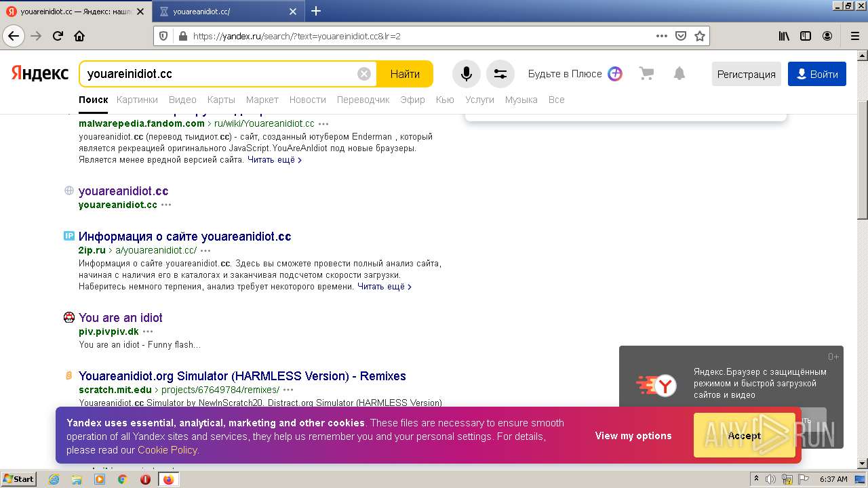Open options dots beside youareanidiot.cc URL

point(166,205)
